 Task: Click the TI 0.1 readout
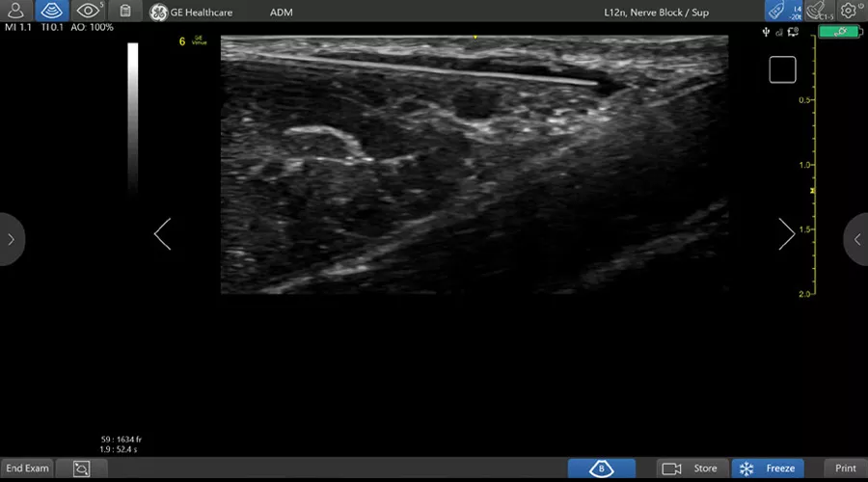click(x=52, y=27)
